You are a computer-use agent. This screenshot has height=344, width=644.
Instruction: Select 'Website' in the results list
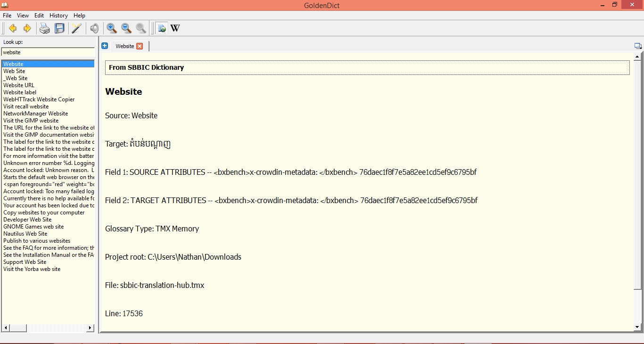point(48,64)
